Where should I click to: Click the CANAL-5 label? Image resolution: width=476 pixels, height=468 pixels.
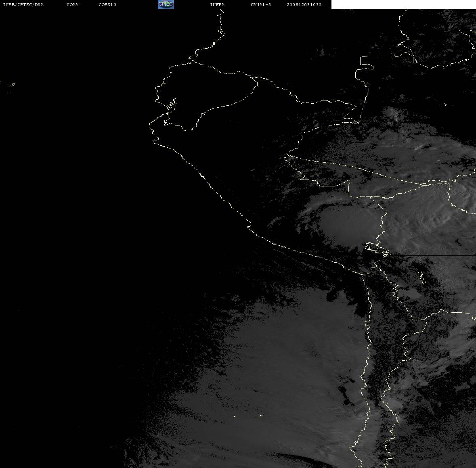click(261, 4)
